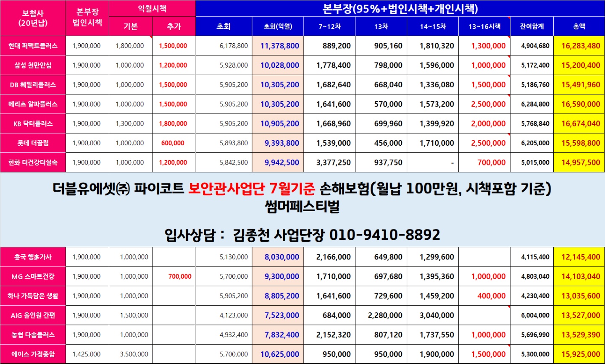605x364 pixels.
Task: Select the 1,425,000 법인시책 cell
Action: coord(87,354)
